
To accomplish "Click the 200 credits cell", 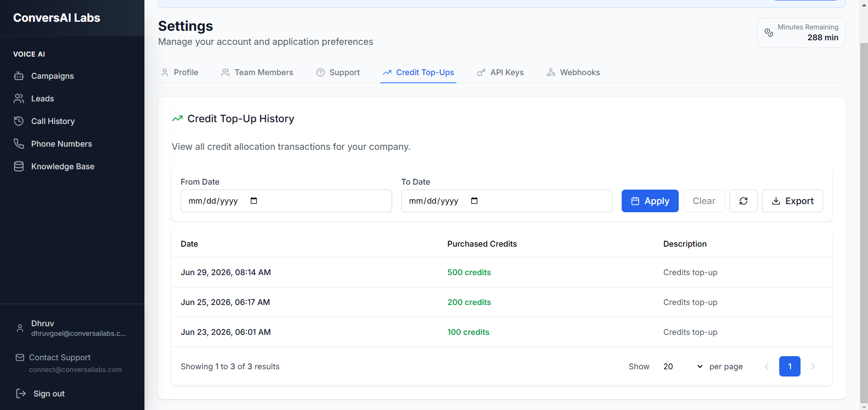I will 469,302.
